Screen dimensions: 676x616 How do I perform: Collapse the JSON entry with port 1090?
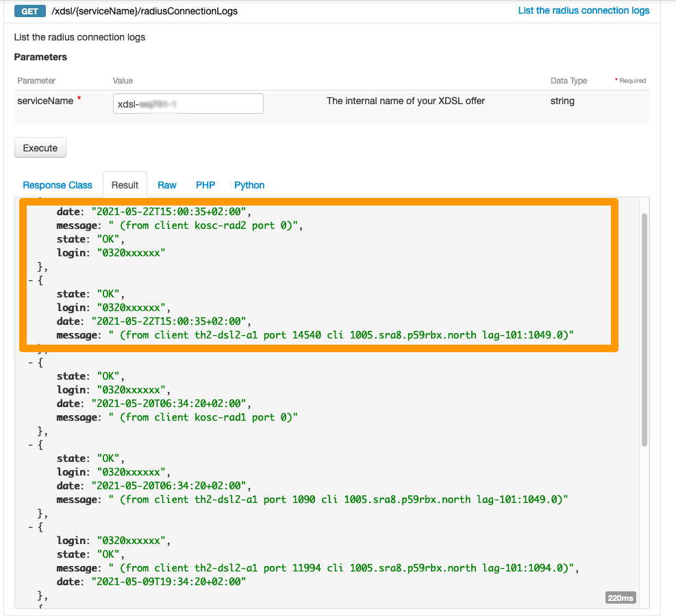coord(31,445)
